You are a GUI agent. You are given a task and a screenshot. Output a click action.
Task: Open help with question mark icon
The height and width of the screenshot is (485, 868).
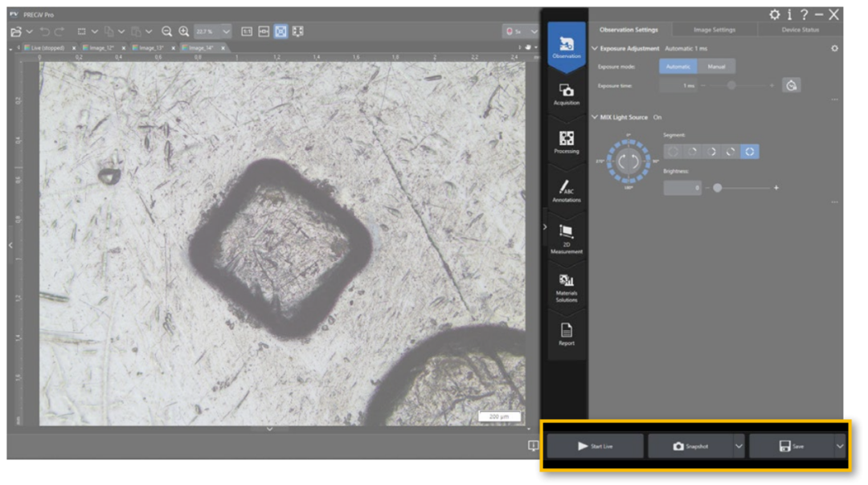pyautogui.click(x=804, y=14)
